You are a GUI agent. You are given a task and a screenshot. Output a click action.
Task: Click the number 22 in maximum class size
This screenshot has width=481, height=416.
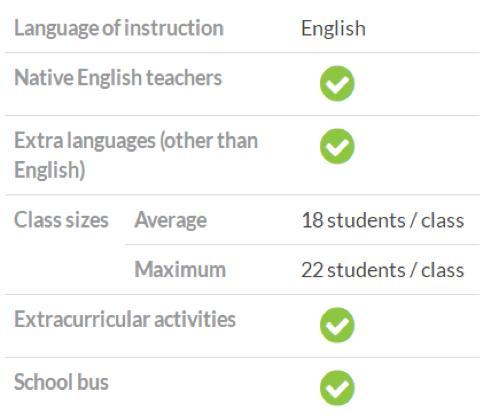tap(312, 270)
